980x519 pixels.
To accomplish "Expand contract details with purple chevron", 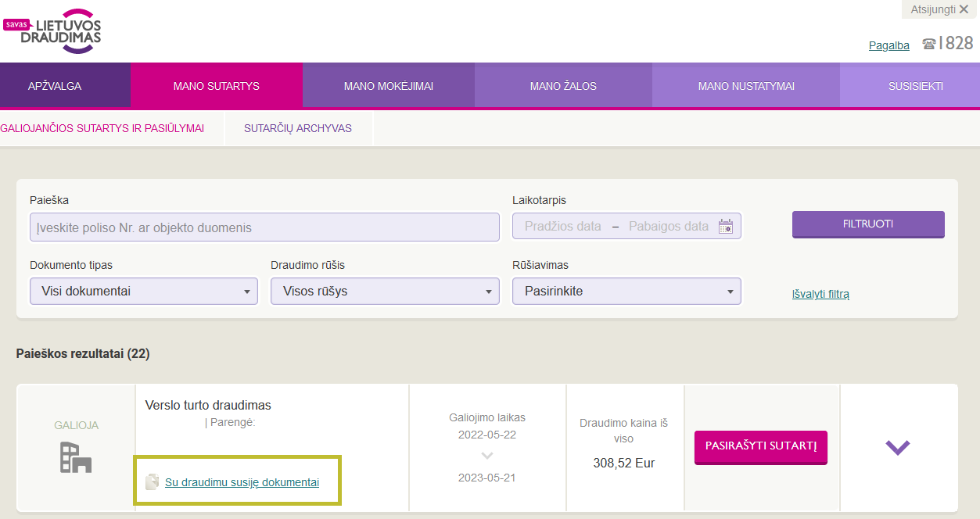I will click(x=898, y=448).
